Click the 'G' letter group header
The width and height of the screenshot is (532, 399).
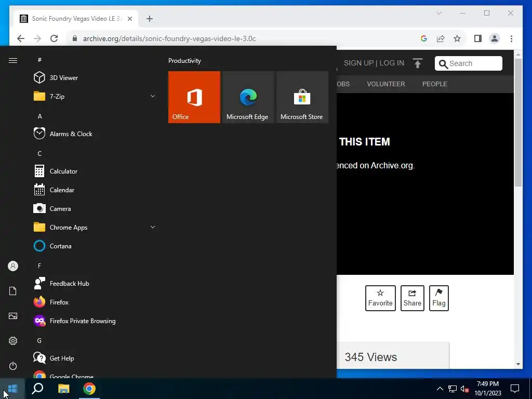tap(39, 341)
